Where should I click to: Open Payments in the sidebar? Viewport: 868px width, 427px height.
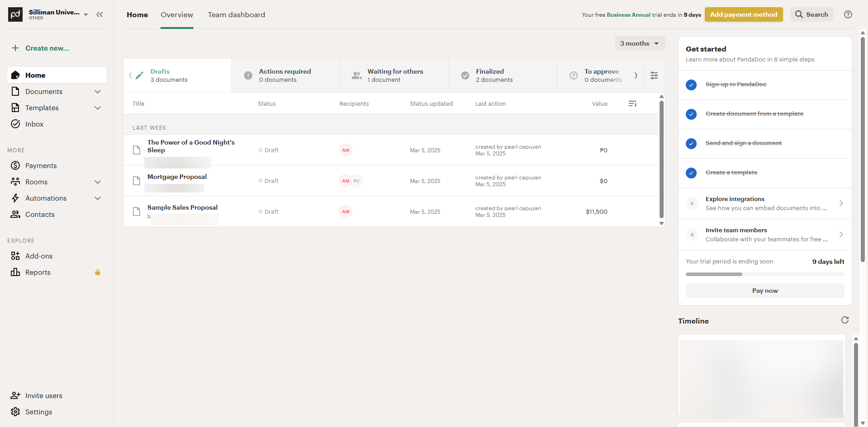click(x=41, y=166)
